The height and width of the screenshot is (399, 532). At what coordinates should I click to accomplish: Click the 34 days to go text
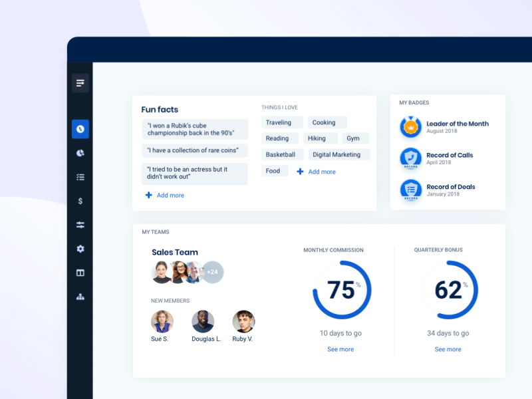point(448,333)
